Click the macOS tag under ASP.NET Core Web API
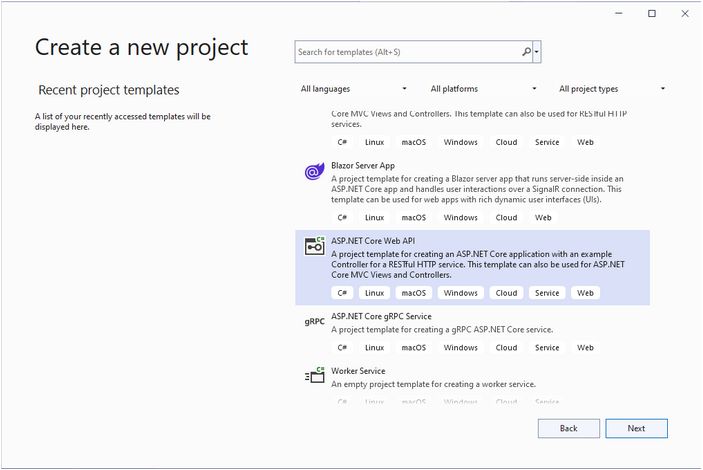 click(413, 293)
